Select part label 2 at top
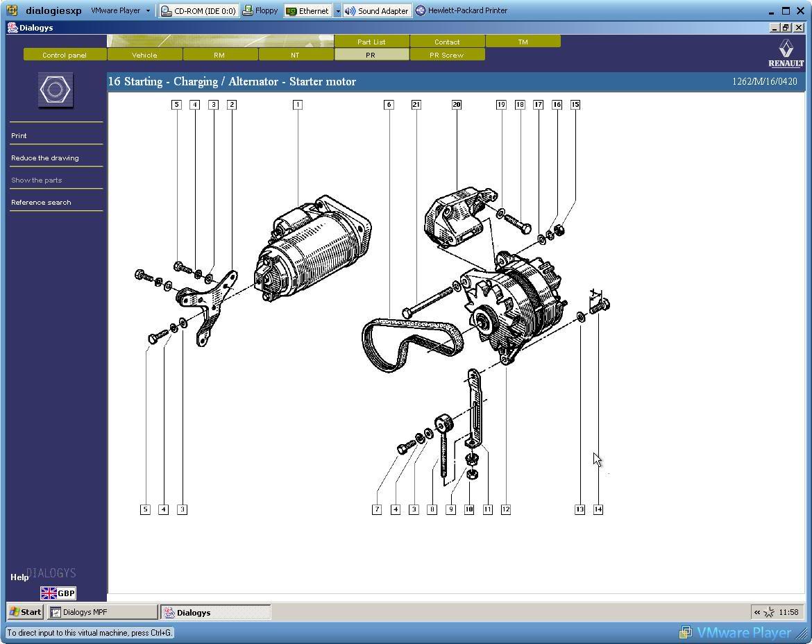Viewport: 812px width, 644px height. pos(232,105)
